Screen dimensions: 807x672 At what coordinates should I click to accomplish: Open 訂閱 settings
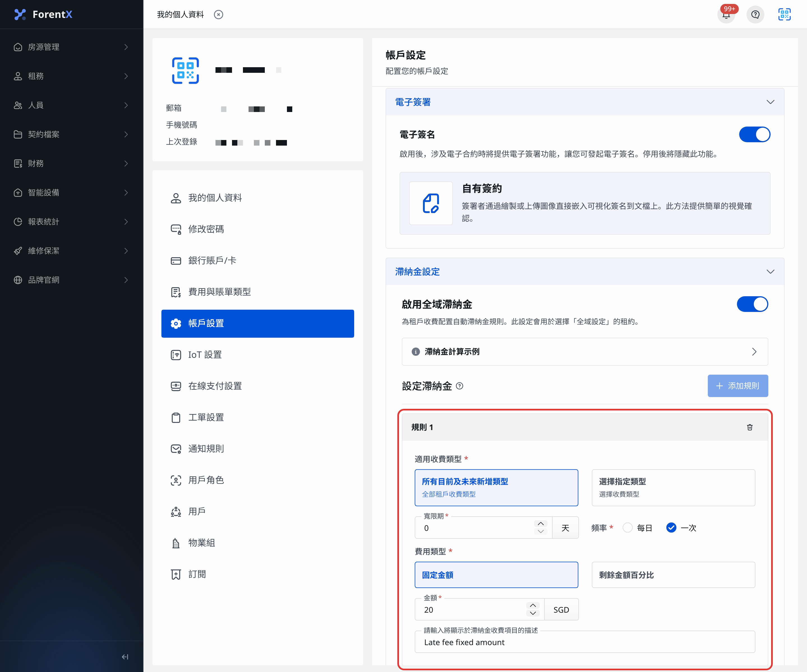coord(258,575)
